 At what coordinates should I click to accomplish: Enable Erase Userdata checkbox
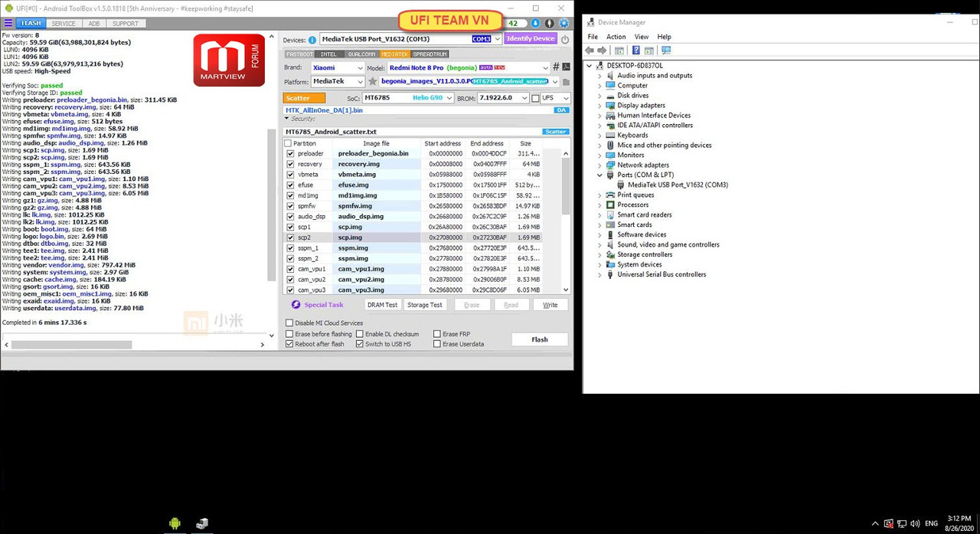tap(437, 344)
